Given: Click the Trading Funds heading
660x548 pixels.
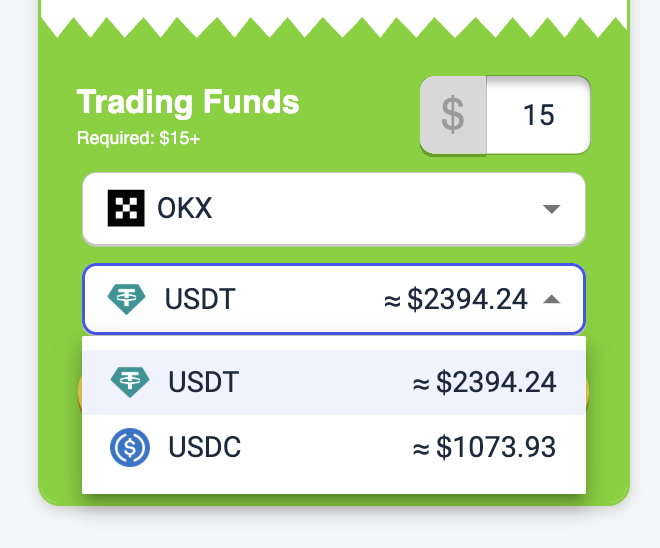Looking at the screenshot, I should pyautogui.click(x=188, y=102).
